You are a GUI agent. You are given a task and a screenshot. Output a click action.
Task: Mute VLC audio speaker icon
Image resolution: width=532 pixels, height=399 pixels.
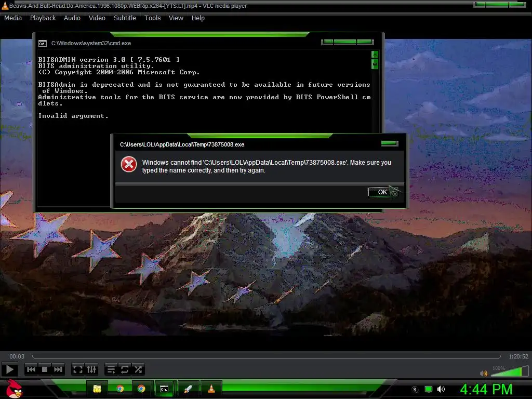coord(484,373)
